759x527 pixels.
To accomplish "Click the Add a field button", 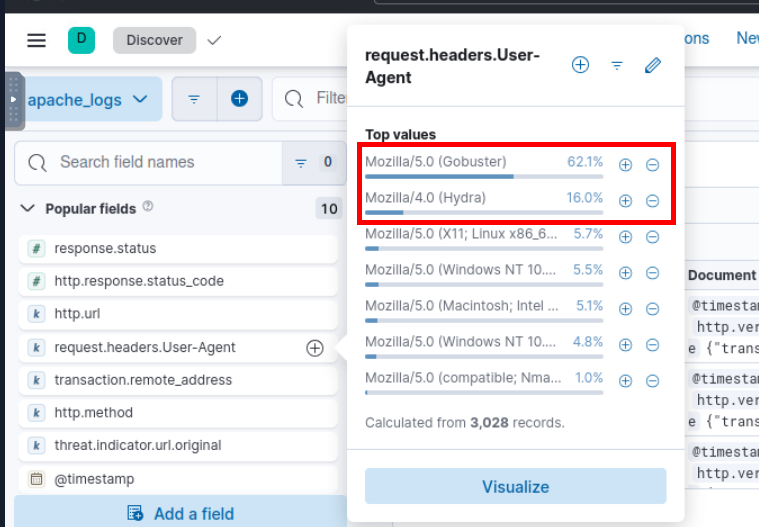I will coord(181,513).
